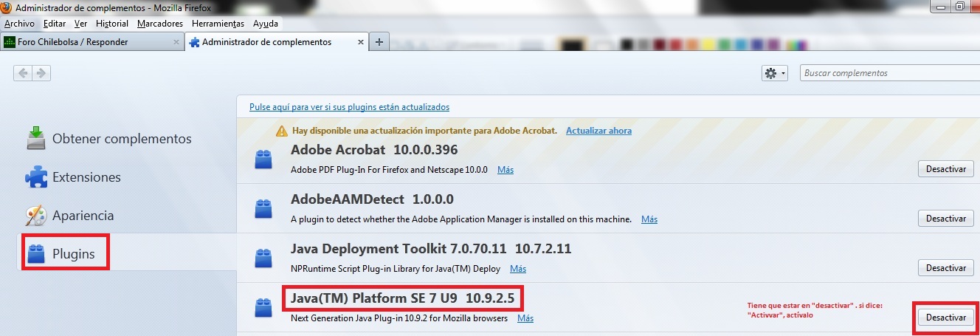Click the AdobeAAMDetect plugin icon

(x=263, y=208)
